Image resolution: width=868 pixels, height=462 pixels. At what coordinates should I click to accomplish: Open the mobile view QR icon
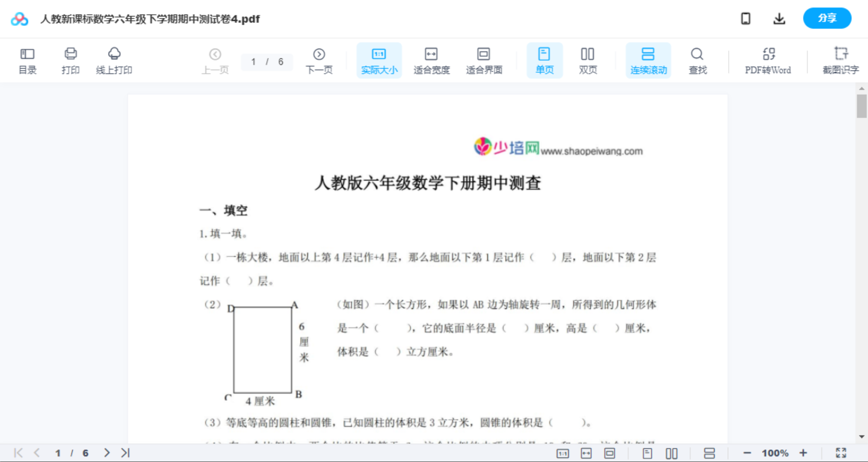point(746,18)
